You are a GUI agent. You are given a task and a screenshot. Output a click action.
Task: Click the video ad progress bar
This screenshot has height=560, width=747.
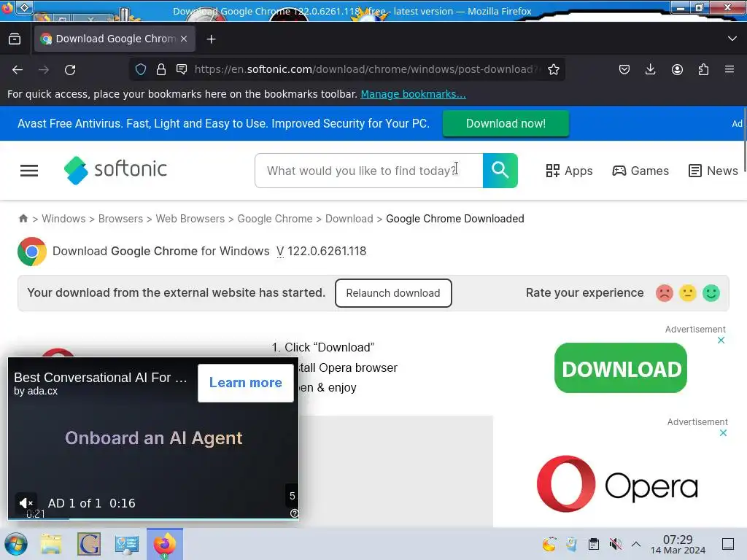pyautogui.click(x=153, y=518)
